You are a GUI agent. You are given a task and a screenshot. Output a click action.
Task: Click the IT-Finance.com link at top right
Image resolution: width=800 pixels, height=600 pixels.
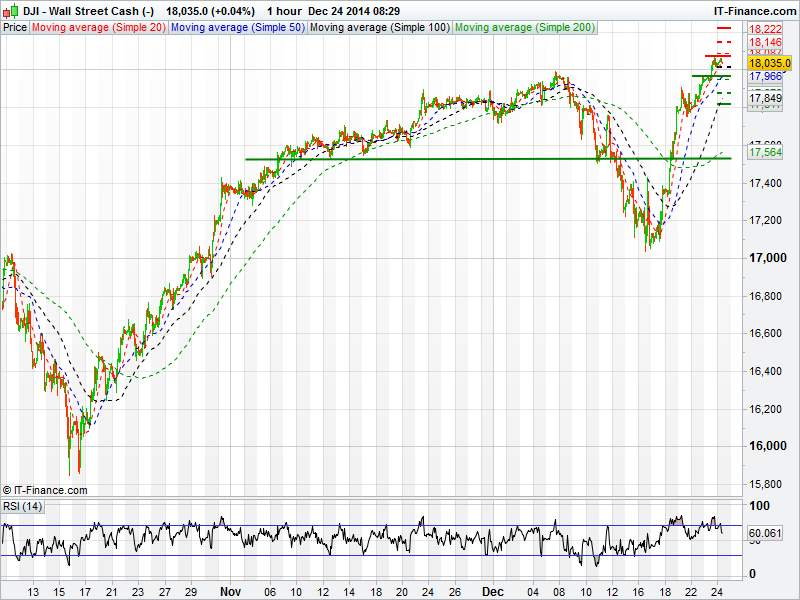pyautogui.click(x=755, y=10)
